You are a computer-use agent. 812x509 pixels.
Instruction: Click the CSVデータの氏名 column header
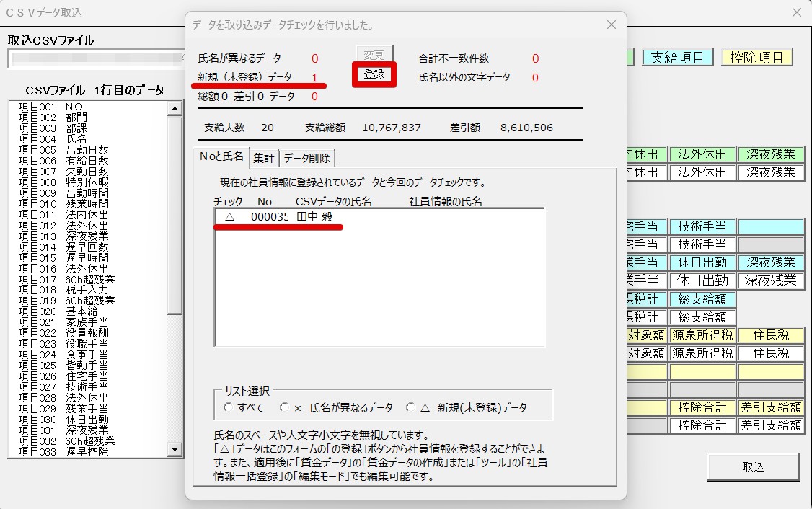click(x=333, y=201)
